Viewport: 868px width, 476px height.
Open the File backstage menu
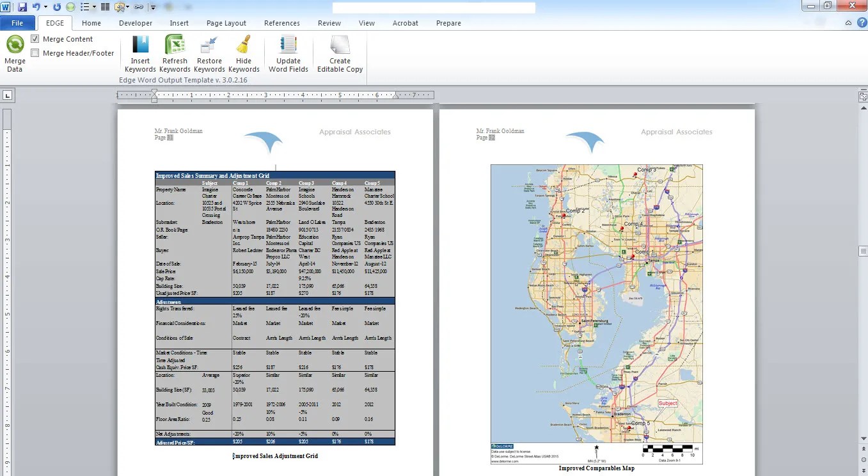(x=18, y=22)
